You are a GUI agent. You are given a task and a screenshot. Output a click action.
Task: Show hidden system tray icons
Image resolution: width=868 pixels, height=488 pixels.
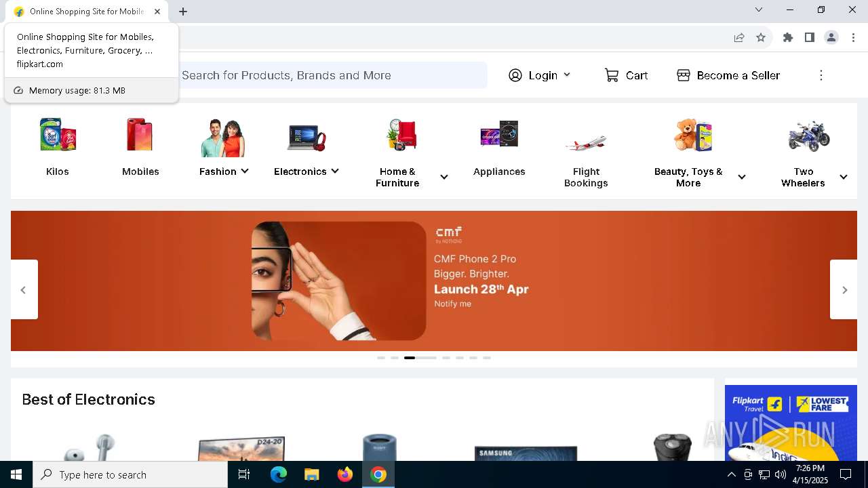pyautogui.click(x=731, y=474)
